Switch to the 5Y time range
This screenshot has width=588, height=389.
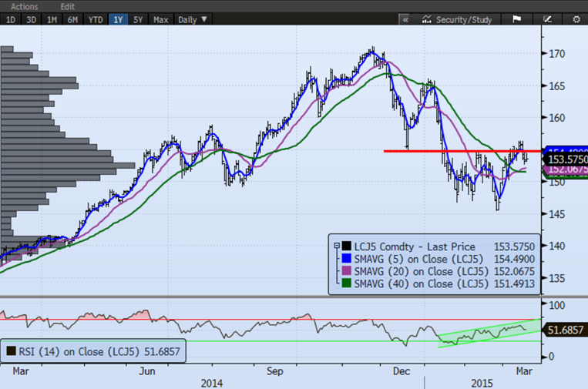coord(139,19)
